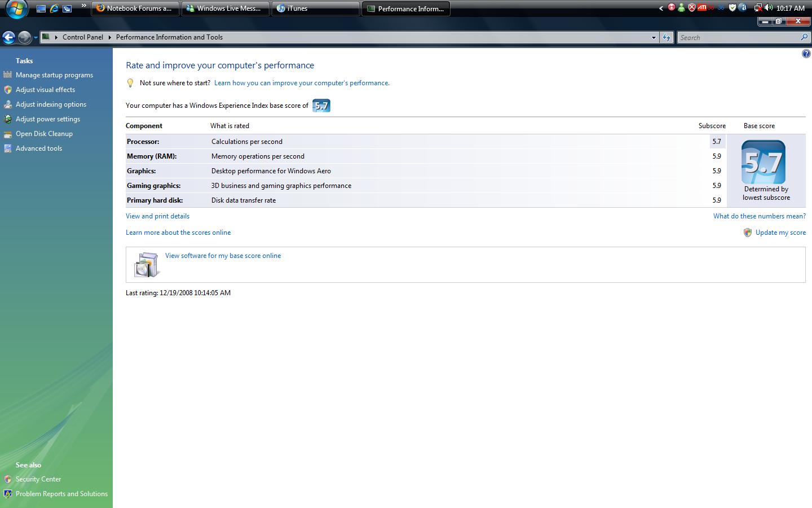Viewport: 812px width, 508px height.
Task: Click the software box and disc icon
Action: (x=147, y=264)
